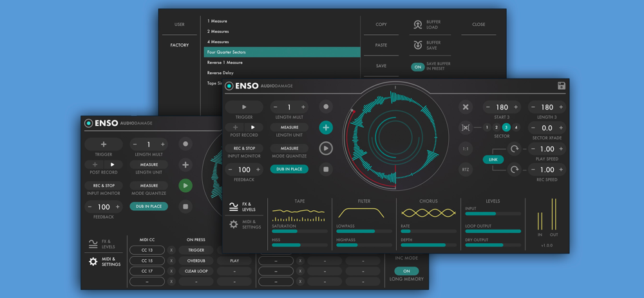Click the 1:1 round button

click(x=466, y=148)
